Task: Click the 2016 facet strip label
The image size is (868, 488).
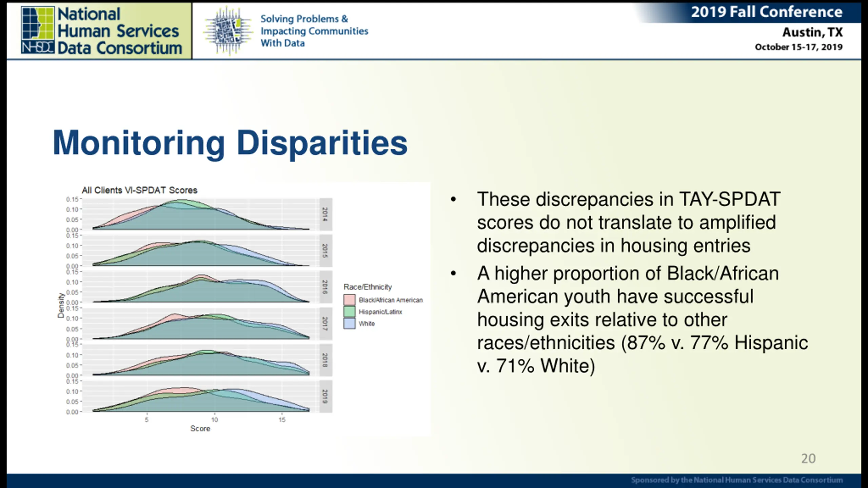Action: click(325, 287)
